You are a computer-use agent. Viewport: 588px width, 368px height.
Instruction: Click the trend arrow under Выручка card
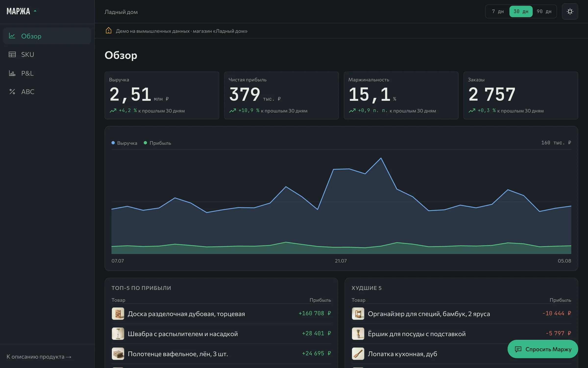coord(113,111)
